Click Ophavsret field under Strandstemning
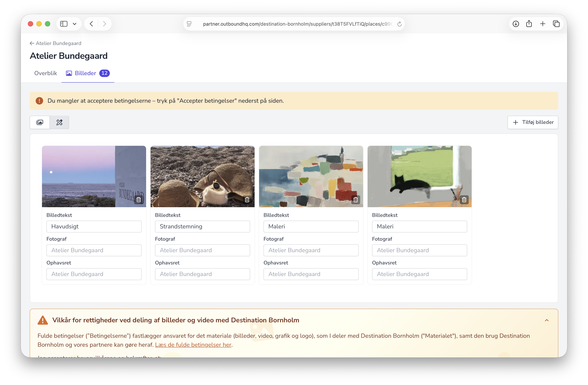This screenshot has width=588, height=385. point(202,274)
